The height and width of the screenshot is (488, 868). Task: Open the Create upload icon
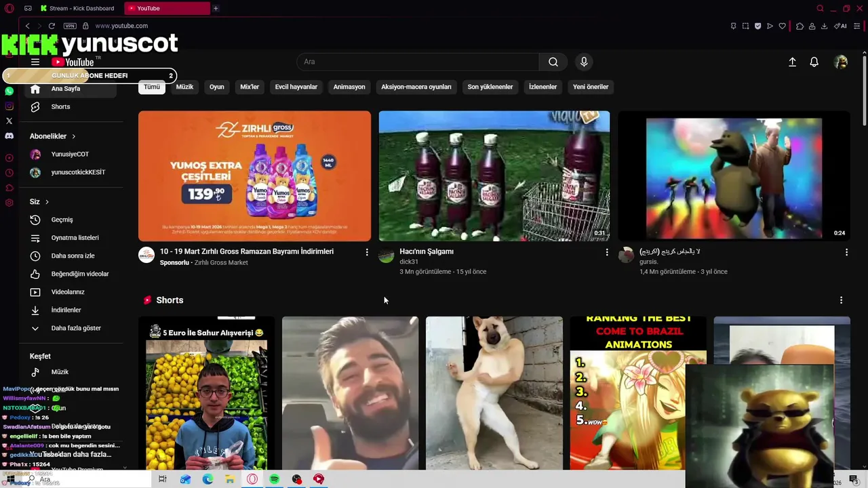coord(792,62)
